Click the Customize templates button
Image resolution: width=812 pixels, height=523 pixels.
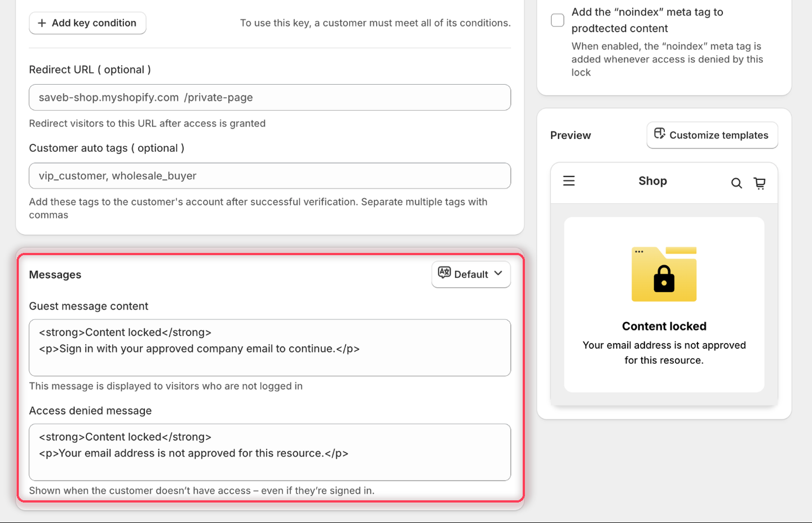712,135
